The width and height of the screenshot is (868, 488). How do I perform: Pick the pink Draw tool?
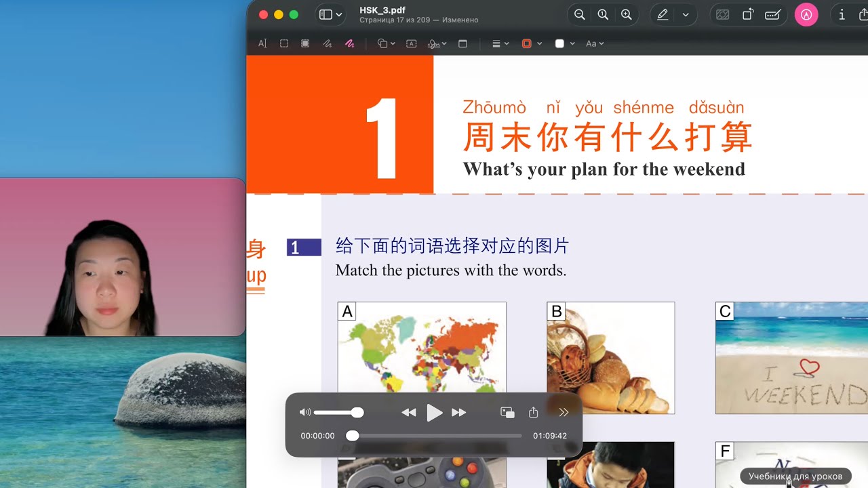(x=349, y=43)
